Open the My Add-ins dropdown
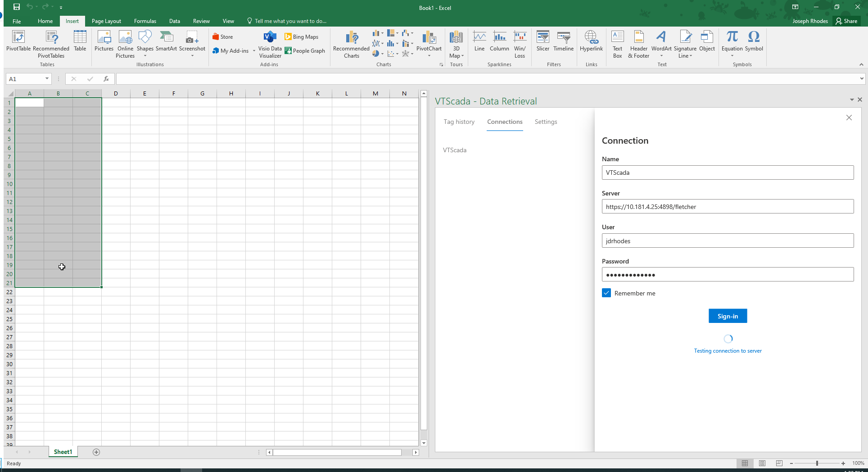The image size is (868, 472). 254,51
